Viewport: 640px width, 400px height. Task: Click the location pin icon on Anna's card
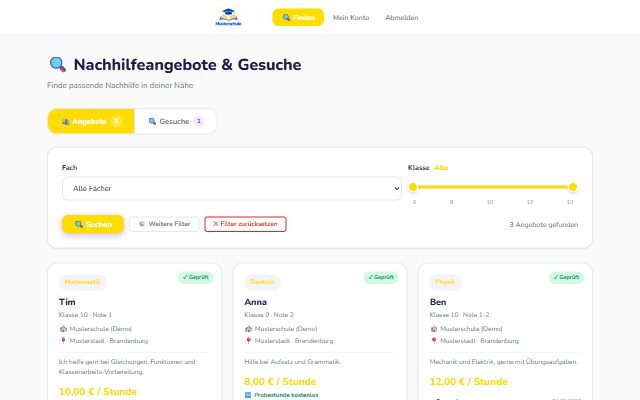coord(249,340)
